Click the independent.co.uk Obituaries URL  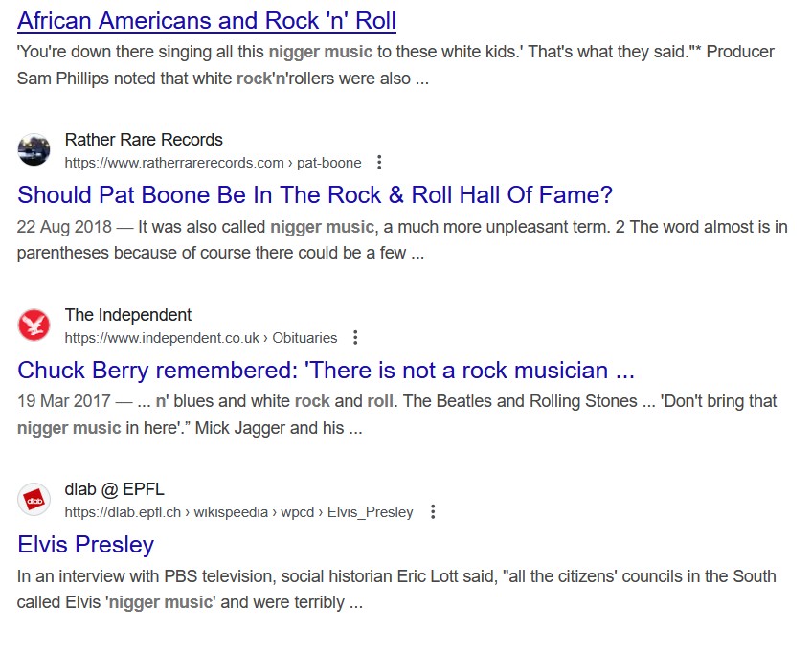[201, 338]
